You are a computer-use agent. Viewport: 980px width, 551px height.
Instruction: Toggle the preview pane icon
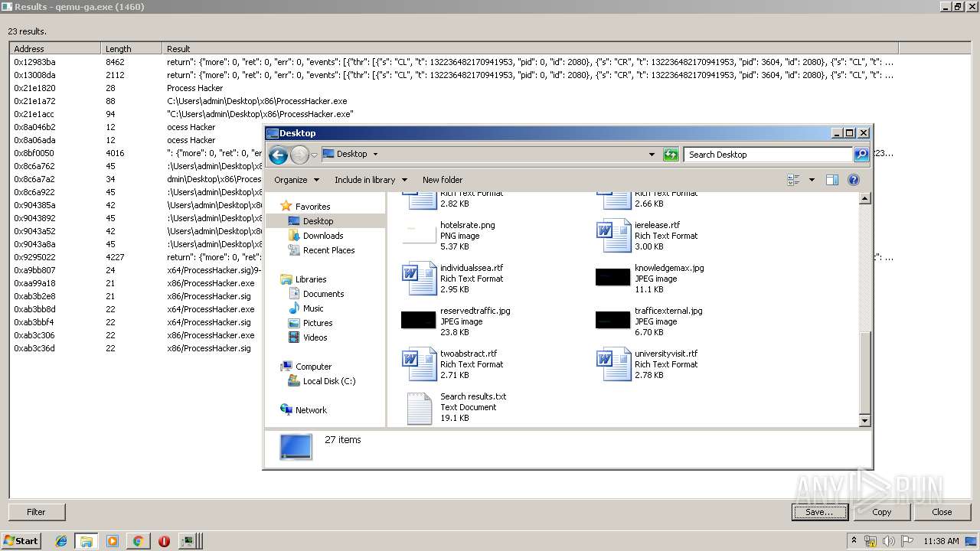(x=832, y=180)
